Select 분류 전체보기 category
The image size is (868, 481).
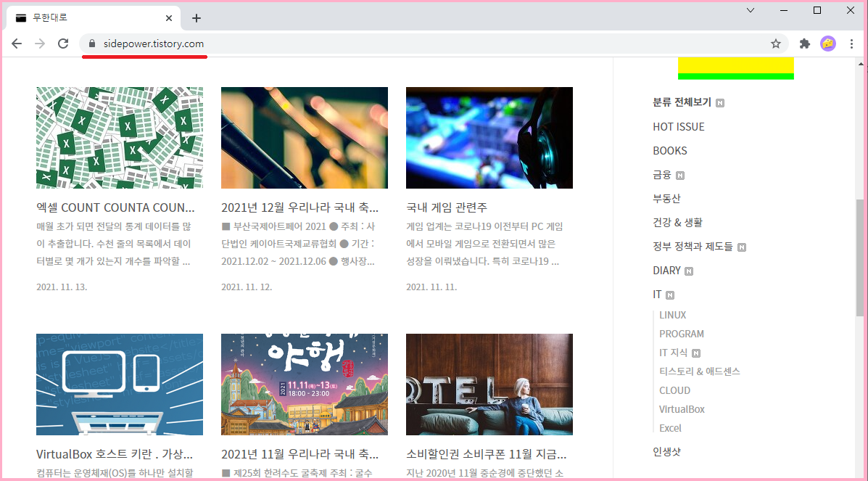pos(682,102)
